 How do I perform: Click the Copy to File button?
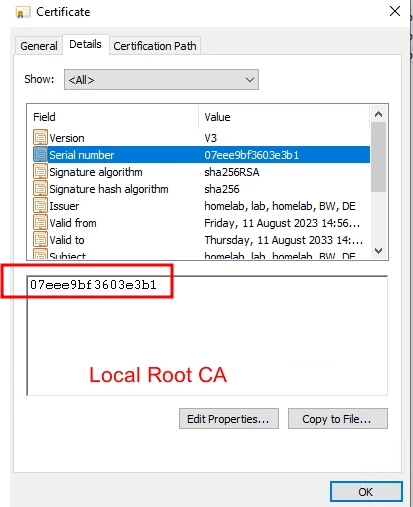pos(338,419)
